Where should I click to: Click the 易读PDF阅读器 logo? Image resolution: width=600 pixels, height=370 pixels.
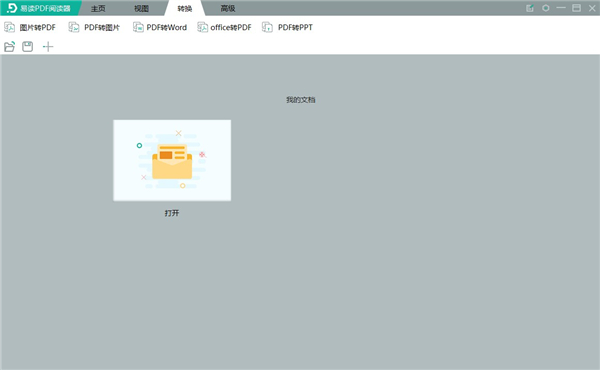click(39, 8)
